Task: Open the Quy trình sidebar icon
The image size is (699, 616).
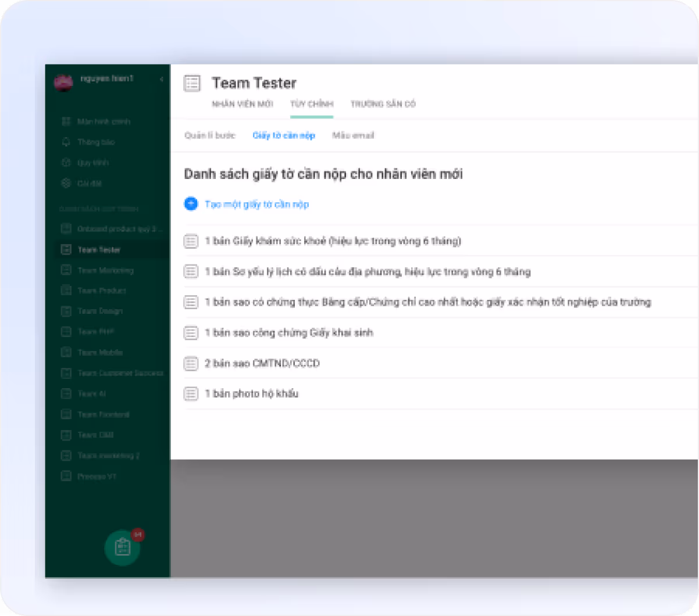Action: coord(66,163)
